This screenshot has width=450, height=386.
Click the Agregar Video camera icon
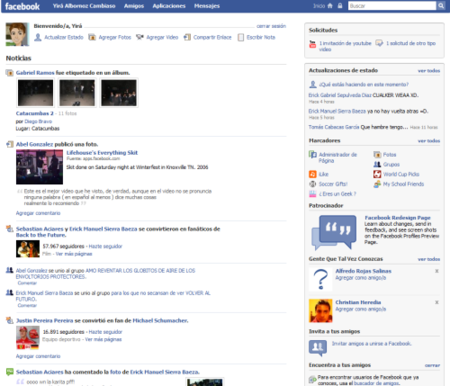pyautogui.click(x=140, y=37)
